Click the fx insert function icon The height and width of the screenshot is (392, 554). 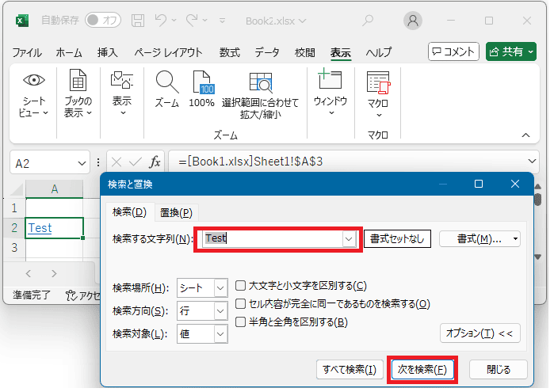click(155, 162)
